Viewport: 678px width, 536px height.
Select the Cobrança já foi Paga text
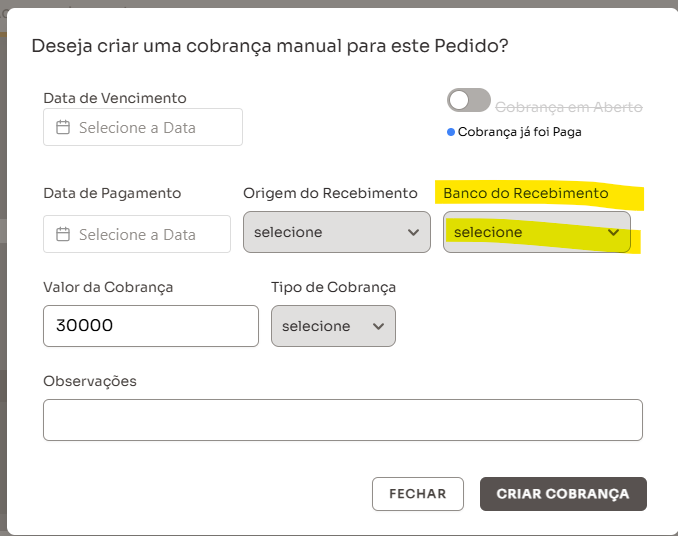click(520, 132)
